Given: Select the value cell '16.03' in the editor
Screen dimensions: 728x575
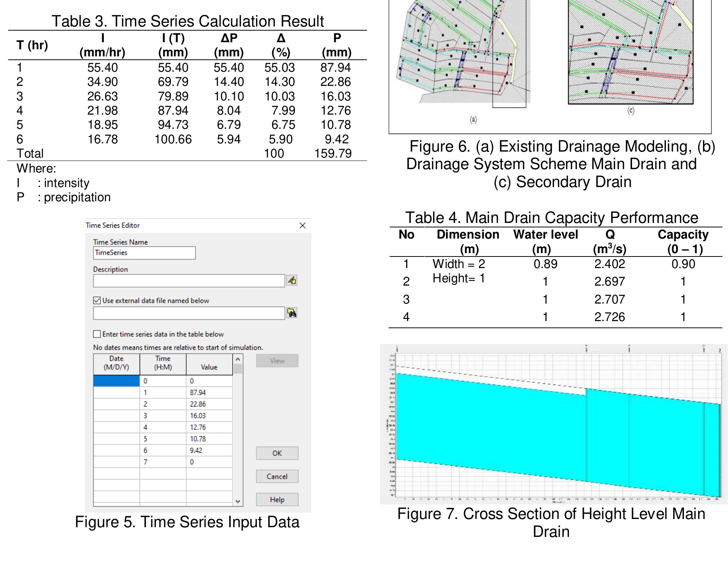Looking at the screenshot, I should (x=209, y=416).
